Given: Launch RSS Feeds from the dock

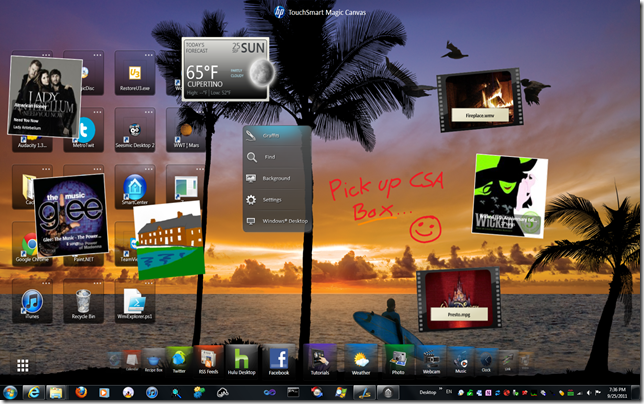Looking at the screenshot, I should pyautogui.click(x=209, y=360).
